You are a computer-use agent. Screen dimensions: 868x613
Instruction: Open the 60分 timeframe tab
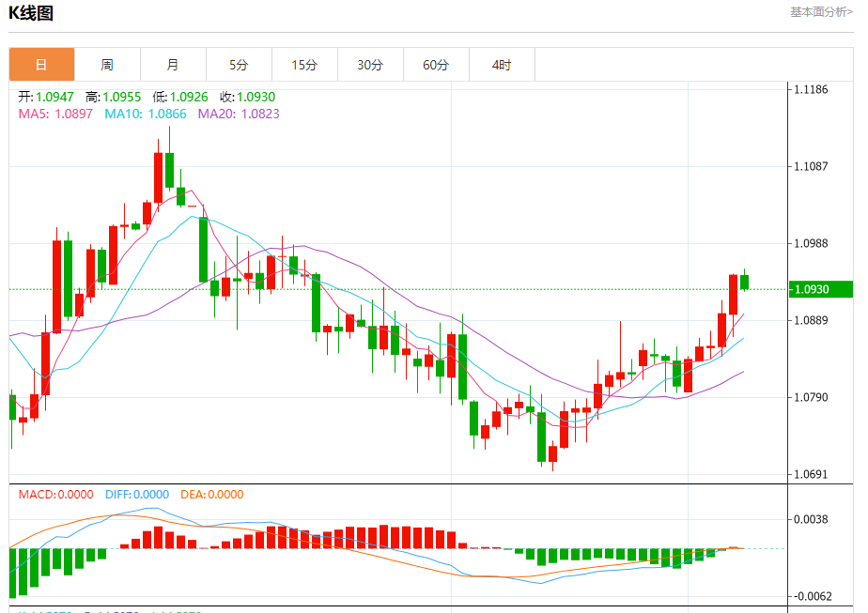point(436,65)
